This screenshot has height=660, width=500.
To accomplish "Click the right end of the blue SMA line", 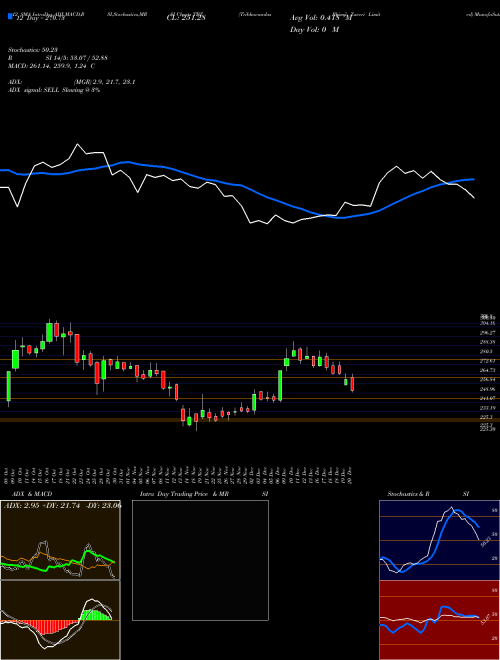I will pos(473,179).
